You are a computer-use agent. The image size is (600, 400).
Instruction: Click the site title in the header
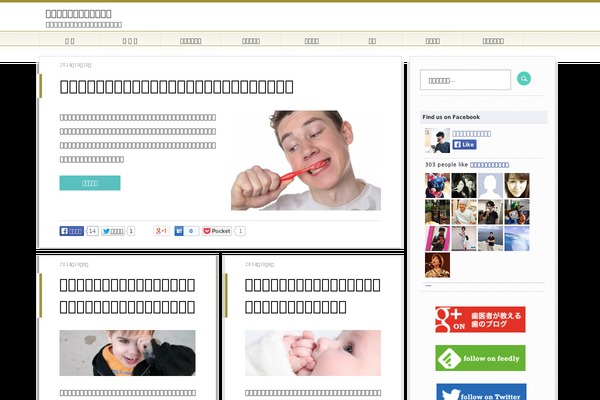(78, 14)
